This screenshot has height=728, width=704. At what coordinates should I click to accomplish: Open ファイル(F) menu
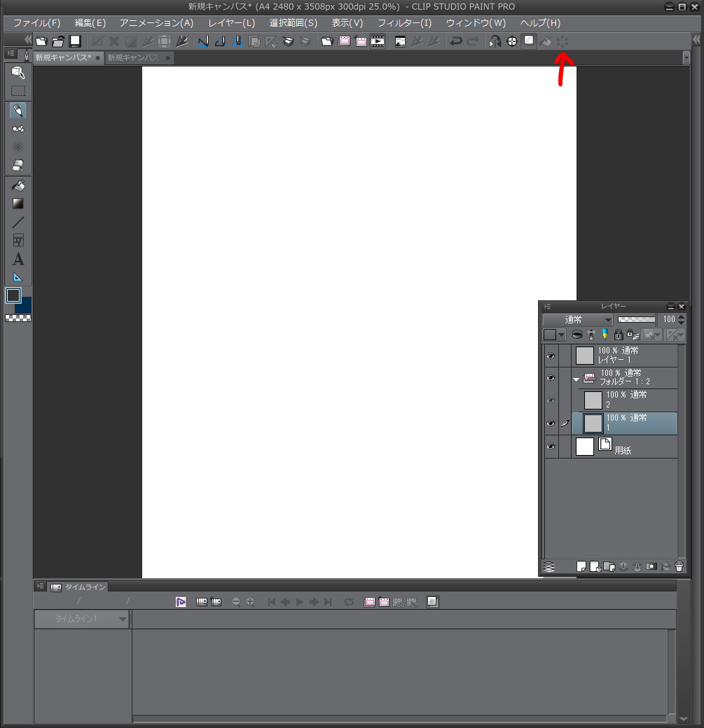[36, 22]
